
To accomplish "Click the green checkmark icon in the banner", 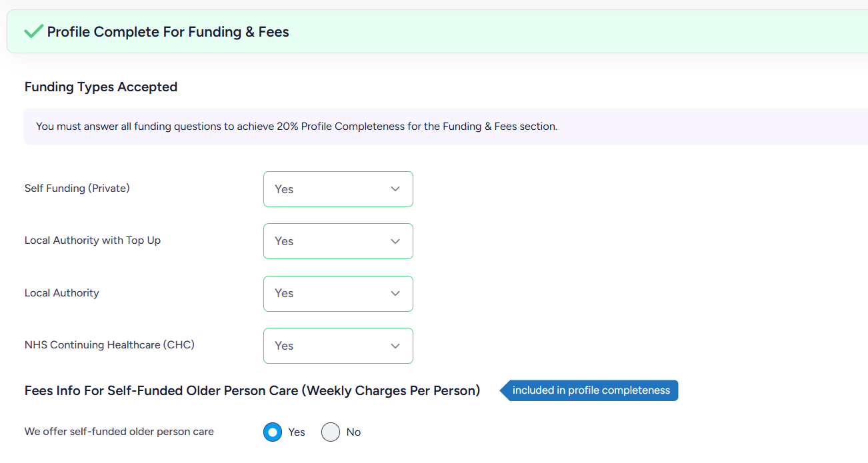I will 33,31.
